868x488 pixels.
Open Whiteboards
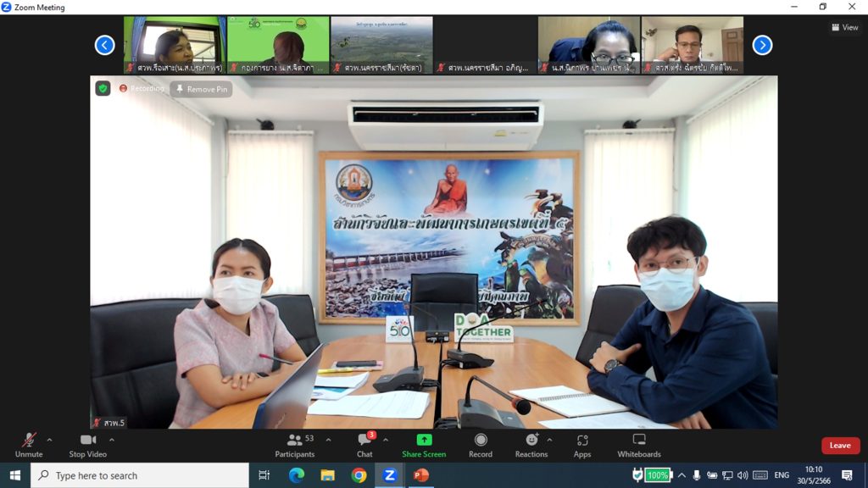point(639,446)
